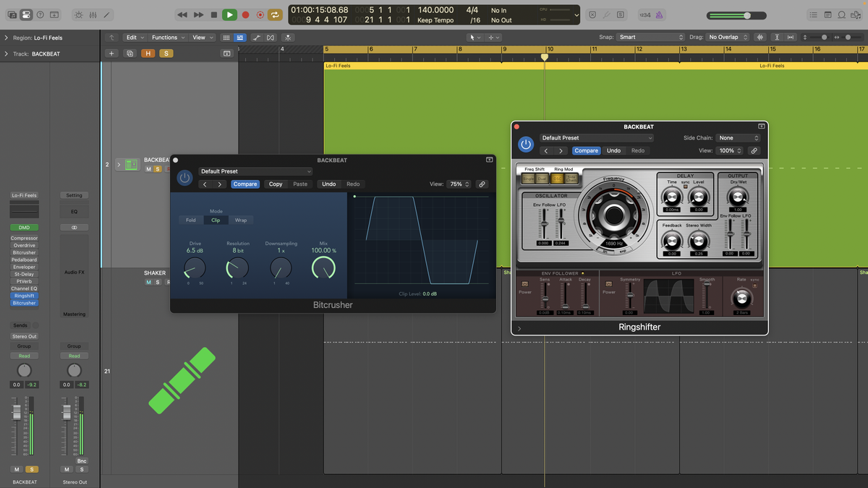Toggle the Bitcrusher power button

coord(185,178)
